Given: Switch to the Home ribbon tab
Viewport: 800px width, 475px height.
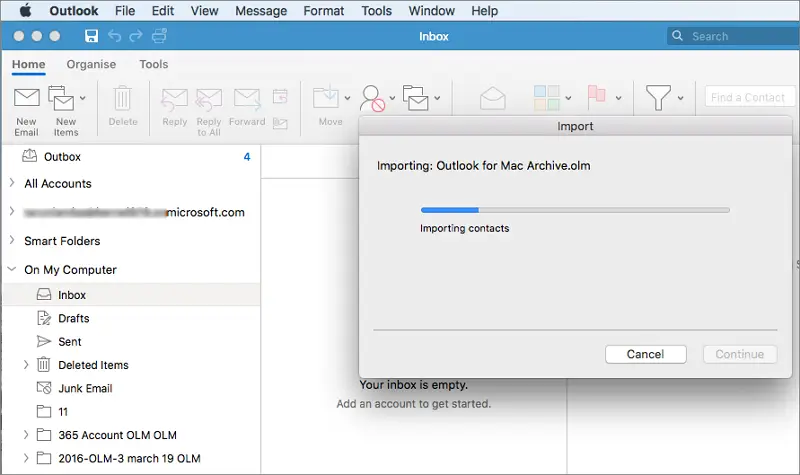Looking at the screenshot, I should click(x=29, y=64).
